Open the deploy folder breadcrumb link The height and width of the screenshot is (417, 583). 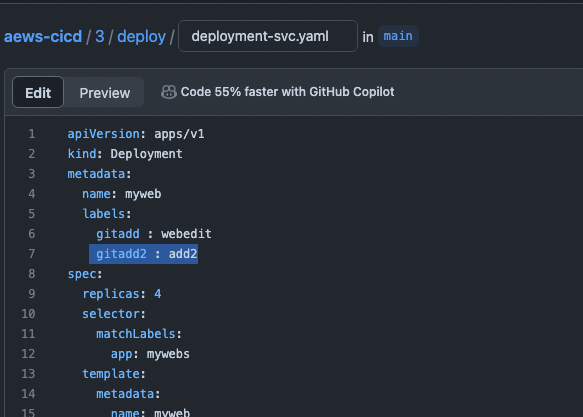(x=141, y=36)
